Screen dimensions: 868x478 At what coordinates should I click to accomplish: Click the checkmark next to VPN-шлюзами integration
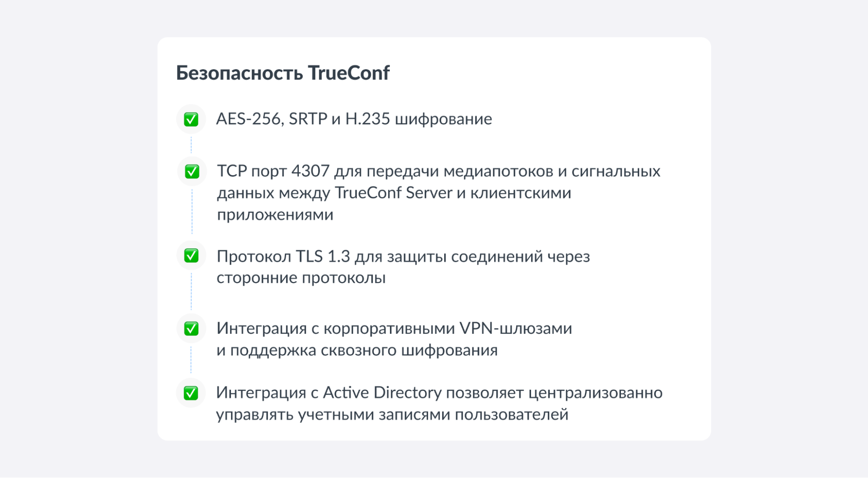(x=191, y=329)
